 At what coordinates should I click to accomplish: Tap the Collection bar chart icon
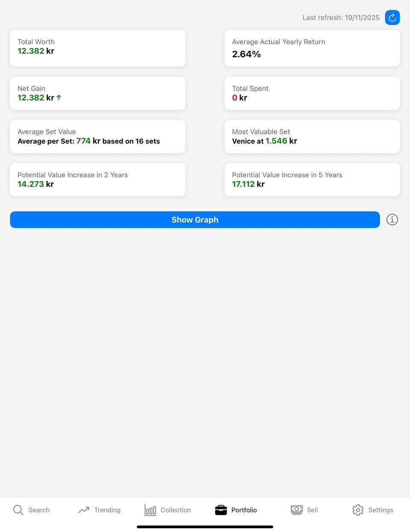(x=150, y=510)
